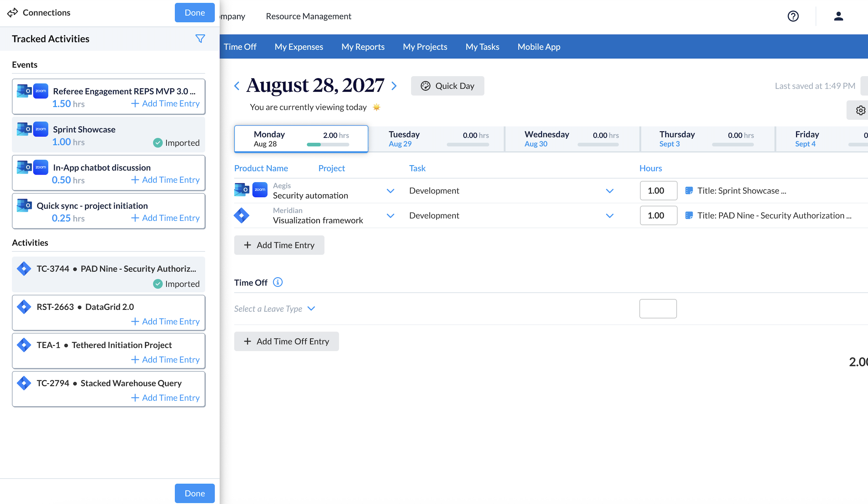Add time entry for Referee Engagement event
This screenshot has height=504, width=868.
pos(165,103)
